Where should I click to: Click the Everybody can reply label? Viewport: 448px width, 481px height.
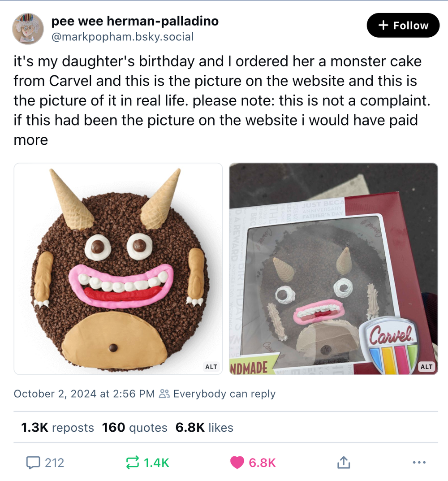coord(224,394)
